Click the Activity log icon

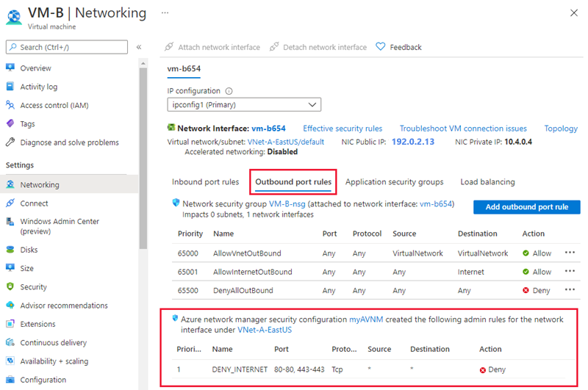click(x=10, y=86)
